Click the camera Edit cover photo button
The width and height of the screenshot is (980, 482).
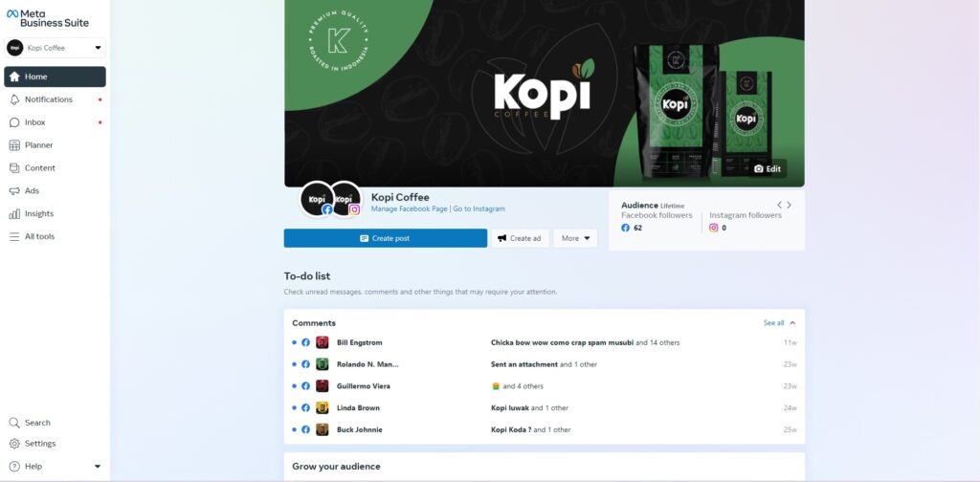pos(768,168)
